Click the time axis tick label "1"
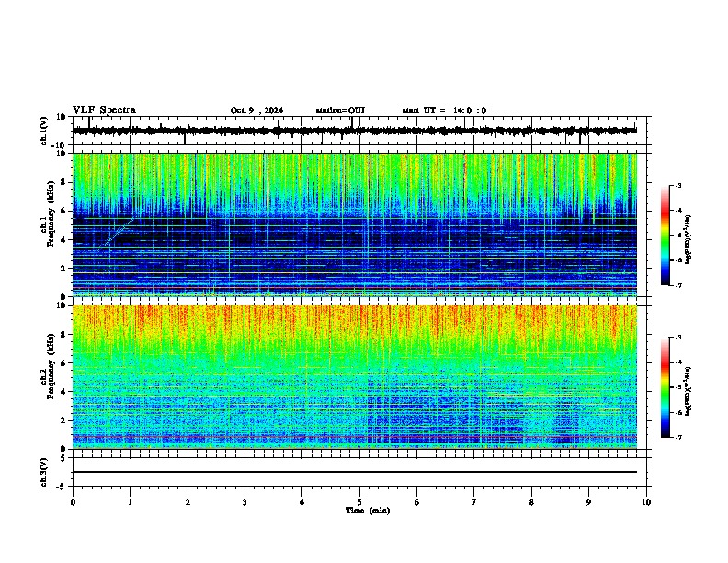The width and height of the screenshot is (728, 563). [x=130, y=502]
